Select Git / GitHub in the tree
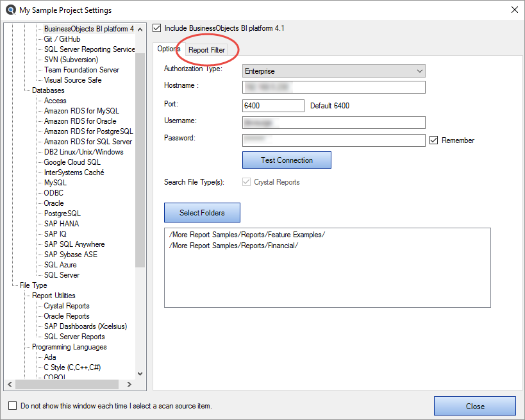The height and width of the screenshot is (420, 525). coord(62,39)
